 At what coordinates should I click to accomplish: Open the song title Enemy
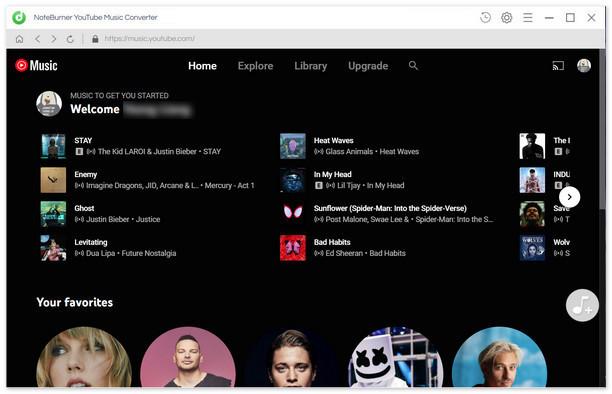click(x=85, y=175)
